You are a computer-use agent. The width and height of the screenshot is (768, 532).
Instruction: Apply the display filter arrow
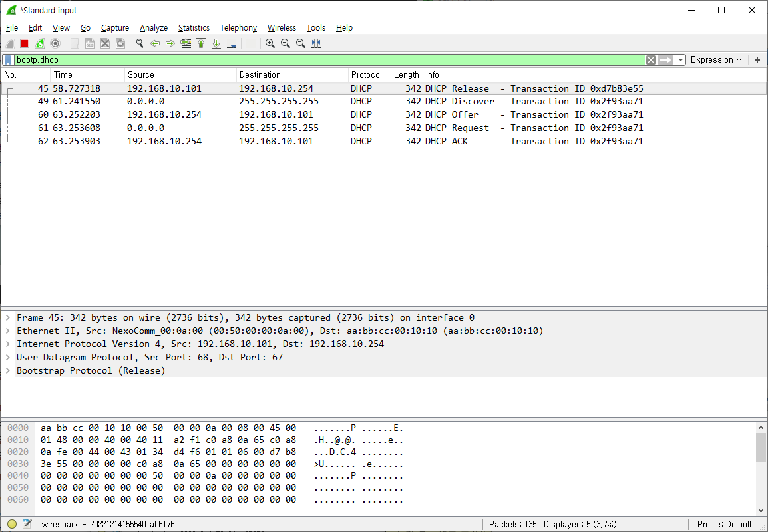pyautogui.click(x=665, y=60)
